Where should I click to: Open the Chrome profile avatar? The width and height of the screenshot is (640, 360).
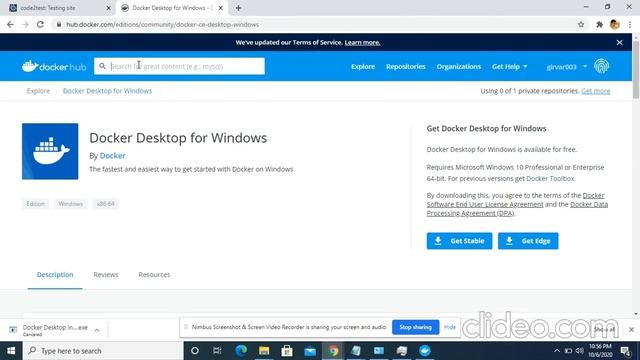coord(615,24)
